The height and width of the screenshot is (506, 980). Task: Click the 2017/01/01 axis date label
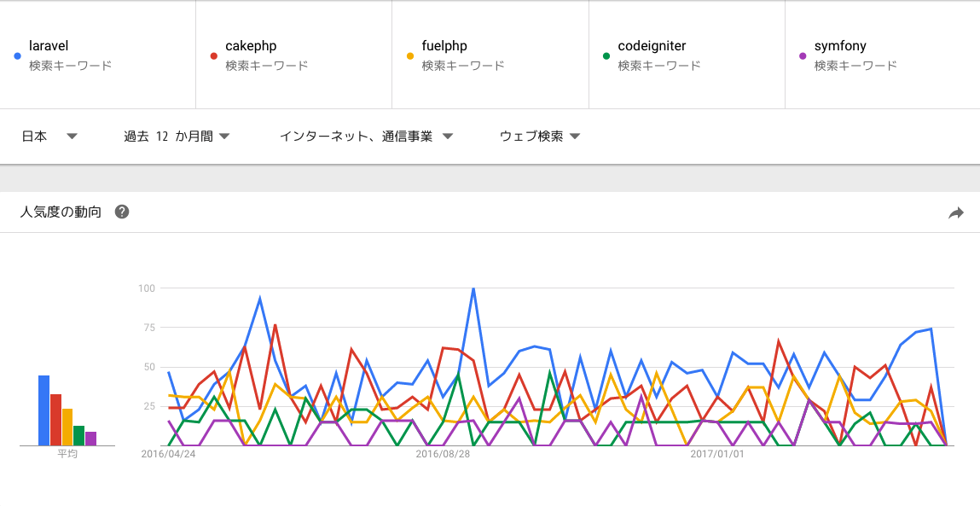click(716, 453)
